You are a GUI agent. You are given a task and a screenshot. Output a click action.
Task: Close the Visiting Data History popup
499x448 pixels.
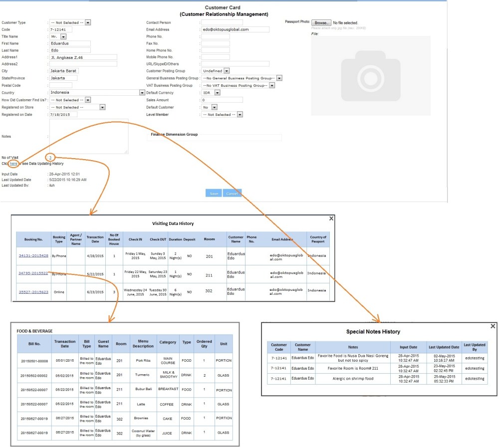[x=331, y=219]
